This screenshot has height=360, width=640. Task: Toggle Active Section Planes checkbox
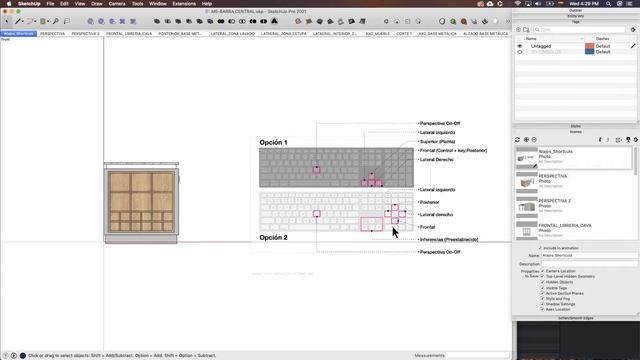tap(542, 293)
